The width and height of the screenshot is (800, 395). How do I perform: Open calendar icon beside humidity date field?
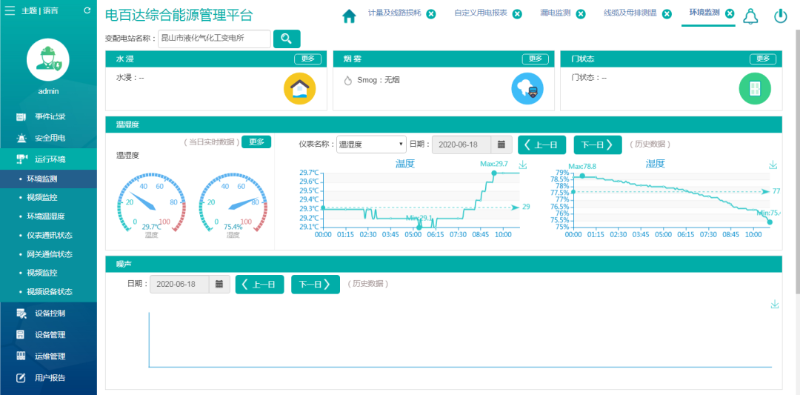pyautogui.click(x=502, y=144)
